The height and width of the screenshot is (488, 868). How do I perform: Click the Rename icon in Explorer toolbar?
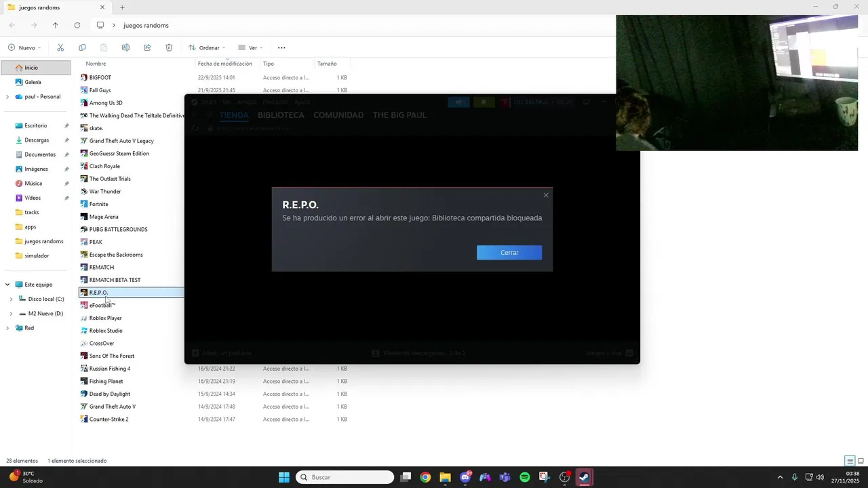click(x=125, y=47)
